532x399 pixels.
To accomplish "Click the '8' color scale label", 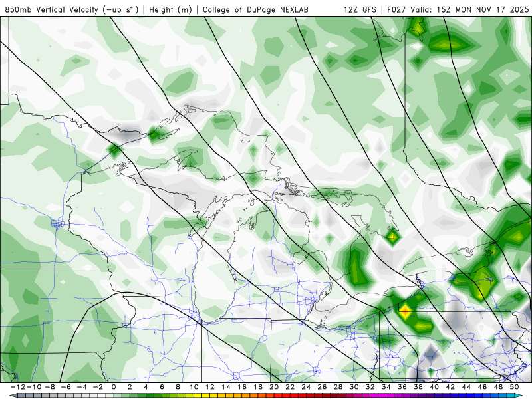I will coord(178,387).
